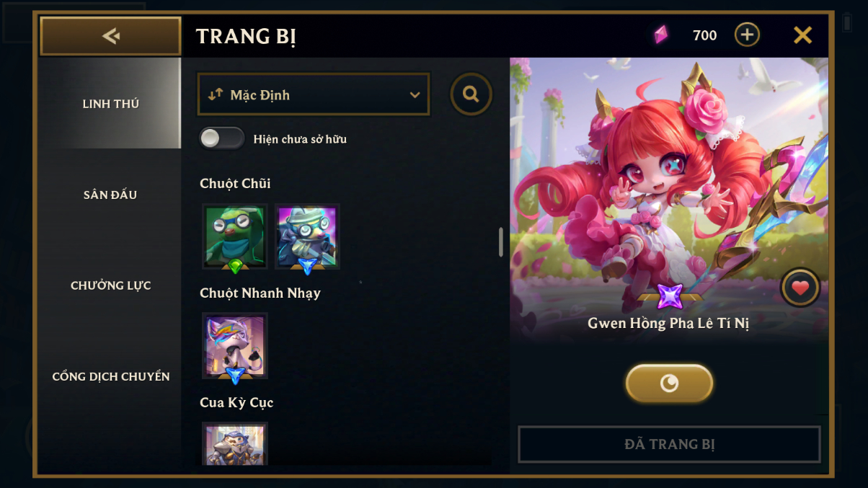
Task: Click the gold rotate preview button
Action: tap(669, 383)
